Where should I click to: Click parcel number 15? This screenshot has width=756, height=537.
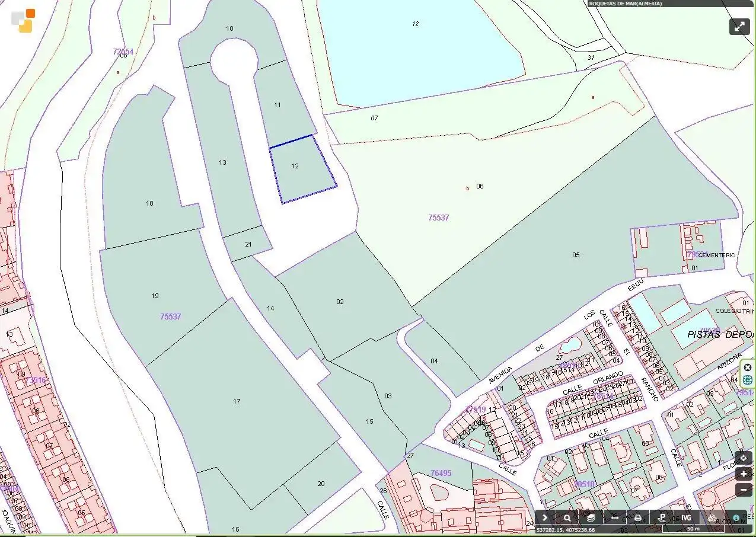[369, 421]
